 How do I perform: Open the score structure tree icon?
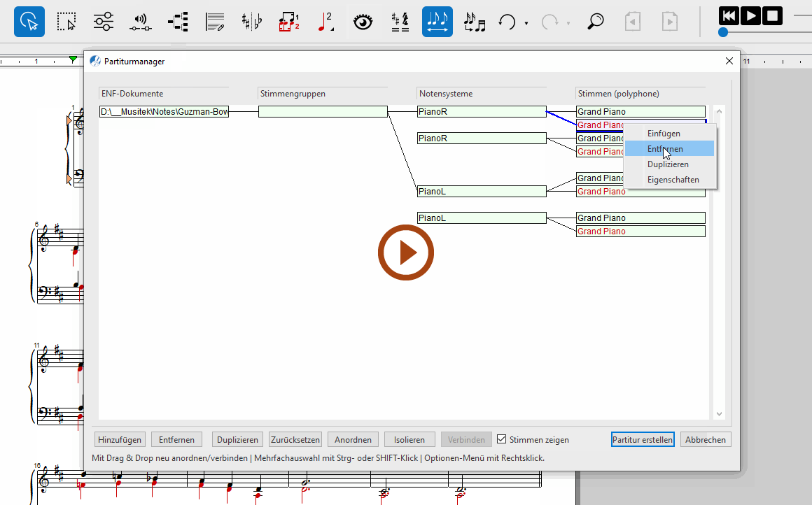click(x=178, y=22)
